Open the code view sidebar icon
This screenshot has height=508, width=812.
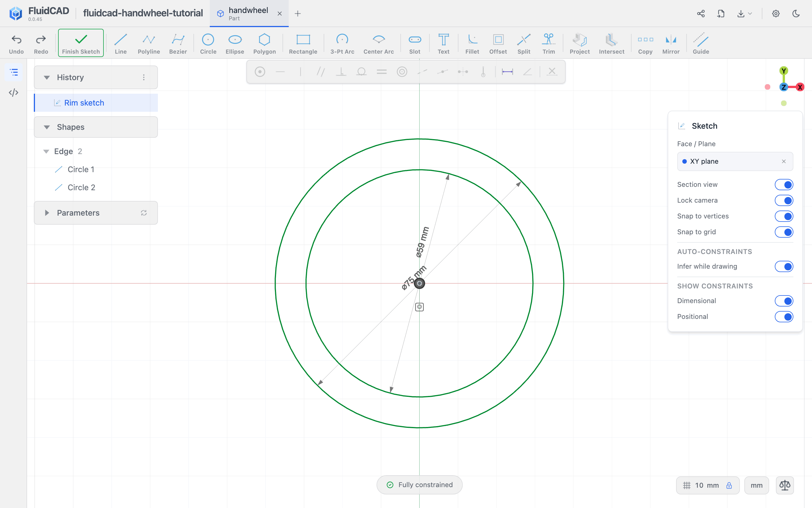(x=14, y=92)
